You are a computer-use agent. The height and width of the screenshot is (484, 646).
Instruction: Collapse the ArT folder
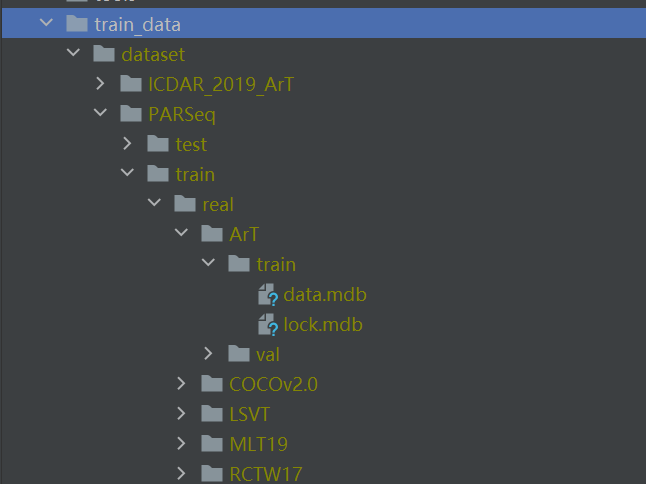[181, 234]
